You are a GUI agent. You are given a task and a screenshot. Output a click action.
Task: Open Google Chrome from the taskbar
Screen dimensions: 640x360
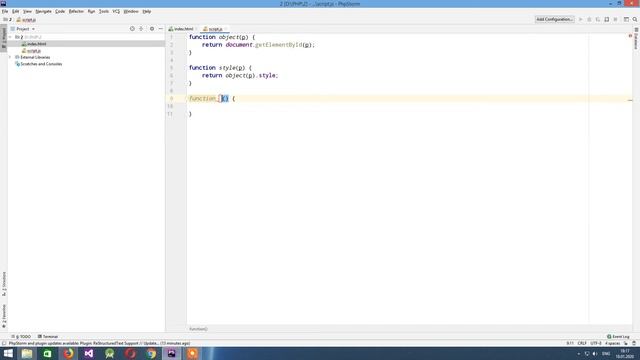point(151,353)
